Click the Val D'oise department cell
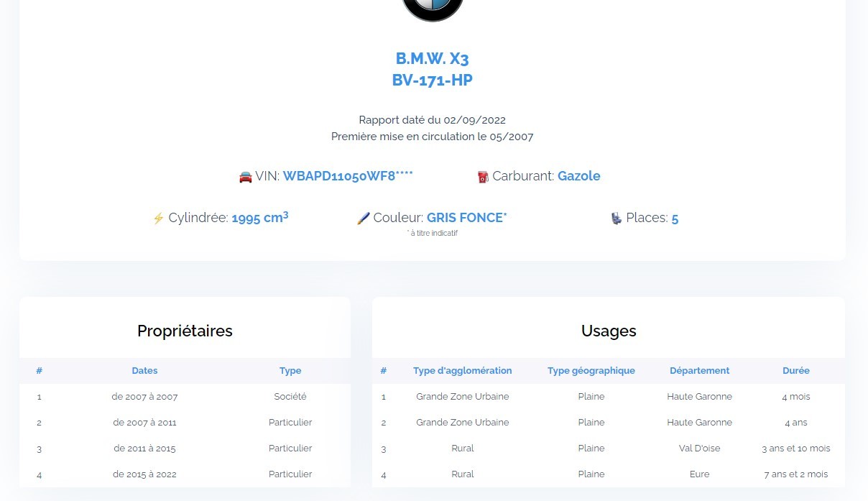This screenshot has height=501, width=868. [700, 449]
